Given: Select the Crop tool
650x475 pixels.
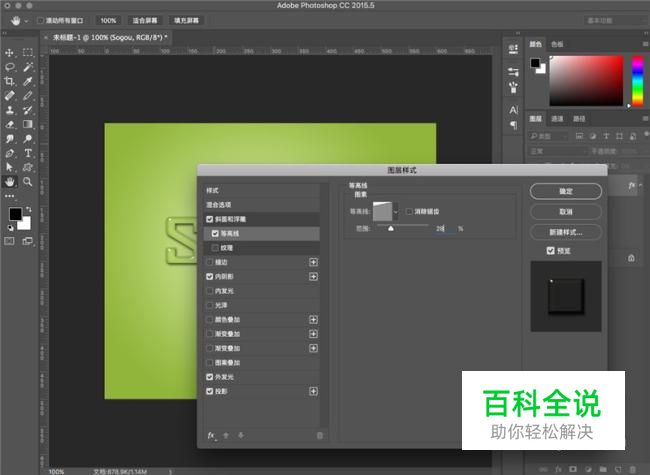Looking at the screenshot, I should click(x=10, y=81).
